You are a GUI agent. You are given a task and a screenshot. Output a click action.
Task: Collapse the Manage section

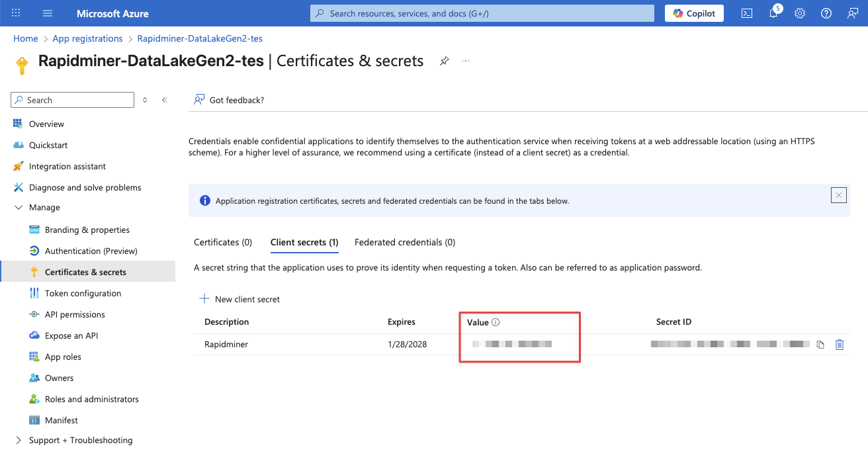pos(19,208)
